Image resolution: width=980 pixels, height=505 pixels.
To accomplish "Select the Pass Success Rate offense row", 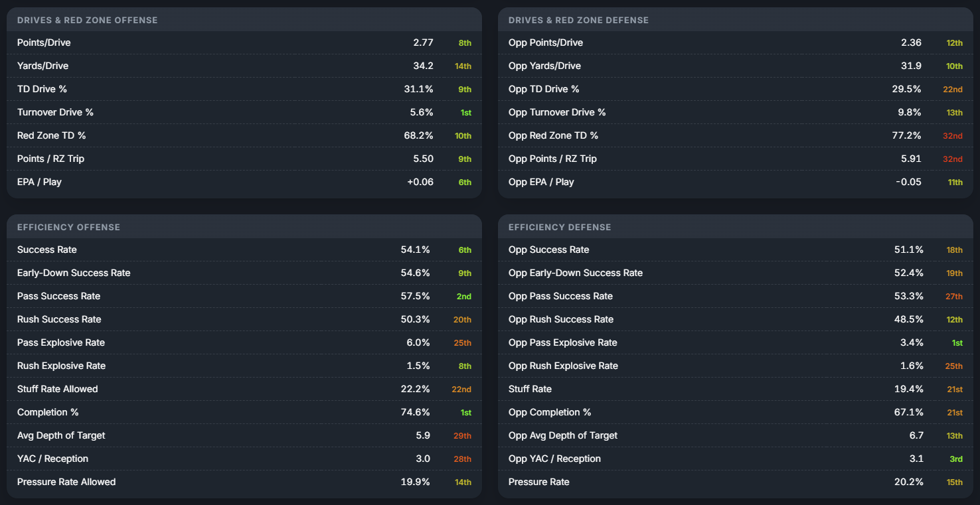I will (244, 296).
